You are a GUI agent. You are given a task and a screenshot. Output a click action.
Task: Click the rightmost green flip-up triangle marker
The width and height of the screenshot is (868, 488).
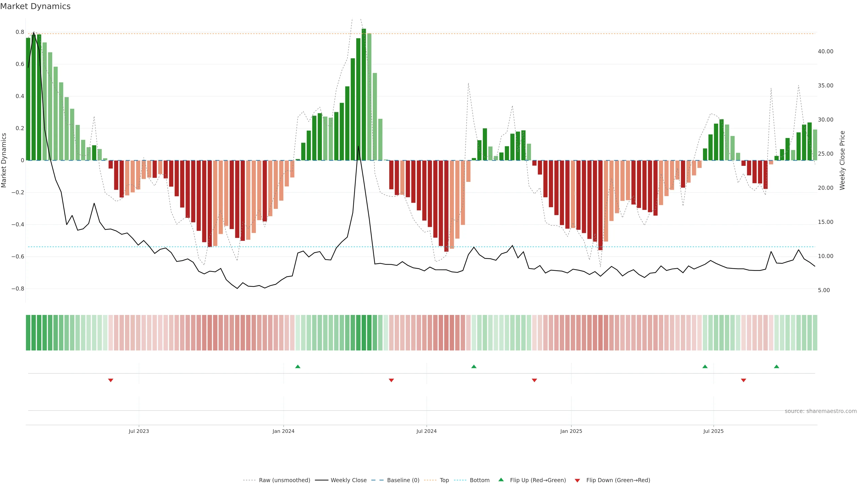(776, 366)
